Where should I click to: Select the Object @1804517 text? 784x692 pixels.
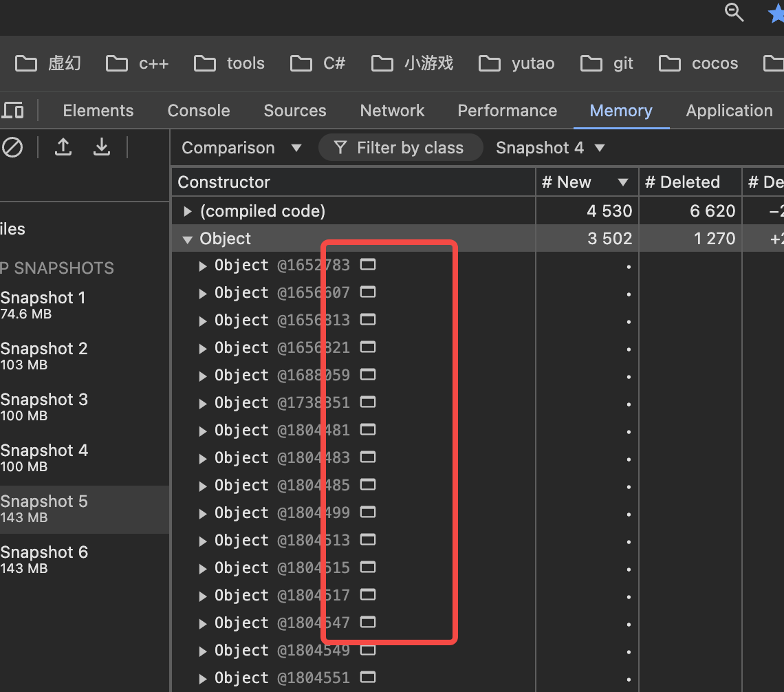coord(282,595)
